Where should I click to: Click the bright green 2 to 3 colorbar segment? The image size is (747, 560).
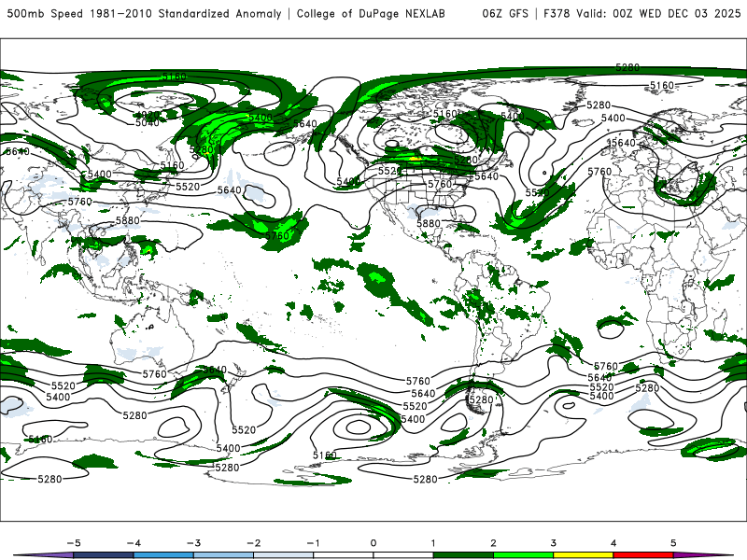click(x=523, y=555)
